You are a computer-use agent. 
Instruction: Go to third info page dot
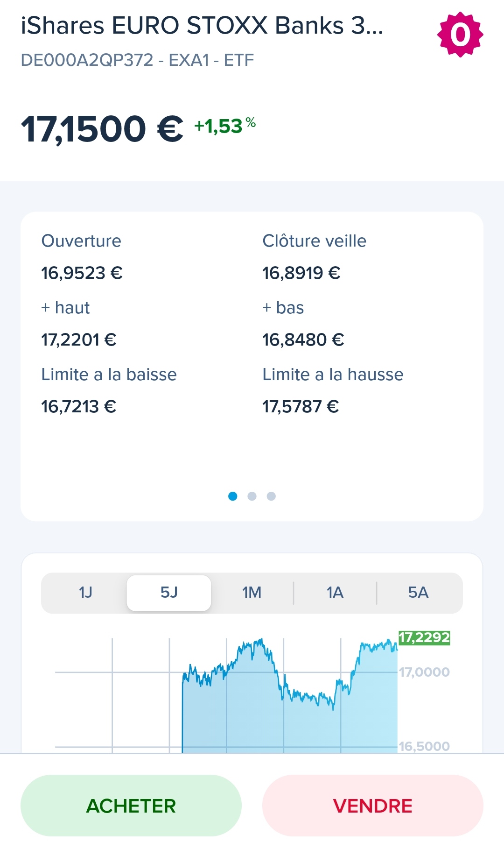(271, 496)
